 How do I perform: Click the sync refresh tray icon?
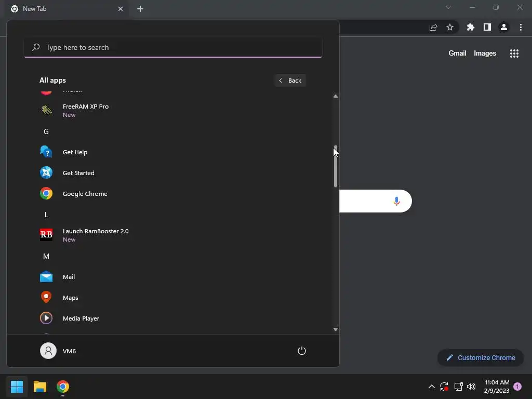pyautogui.click(x=444, y=387)
